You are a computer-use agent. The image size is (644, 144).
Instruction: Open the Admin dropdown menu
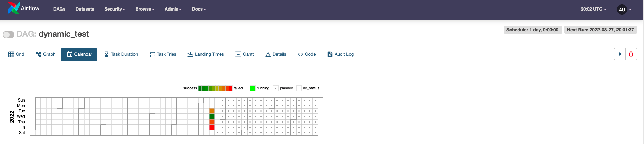tap(173, 9)
